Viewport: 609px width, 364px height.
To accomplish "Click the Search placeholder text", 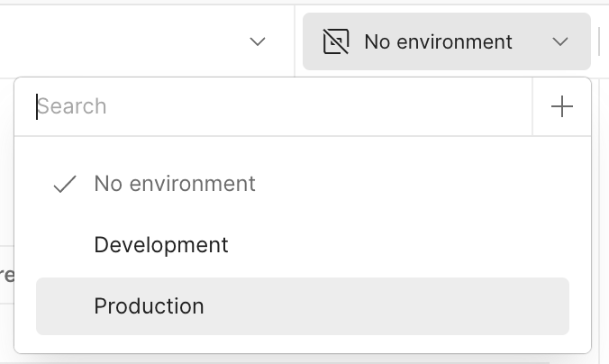I will coord(72,106).
